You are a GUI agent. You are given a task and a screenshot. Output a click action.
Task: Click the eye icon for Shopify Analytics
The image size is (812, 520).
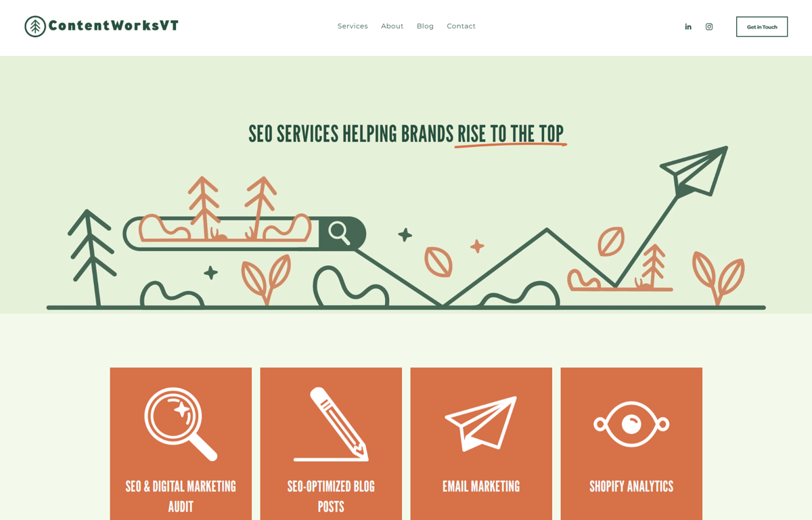point(631,425)
